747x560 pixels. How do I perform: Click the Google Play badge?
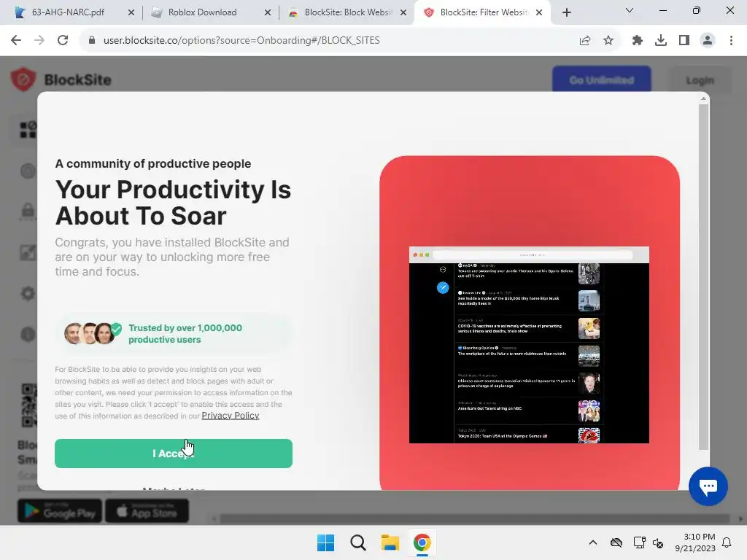(x=60, y=511)
